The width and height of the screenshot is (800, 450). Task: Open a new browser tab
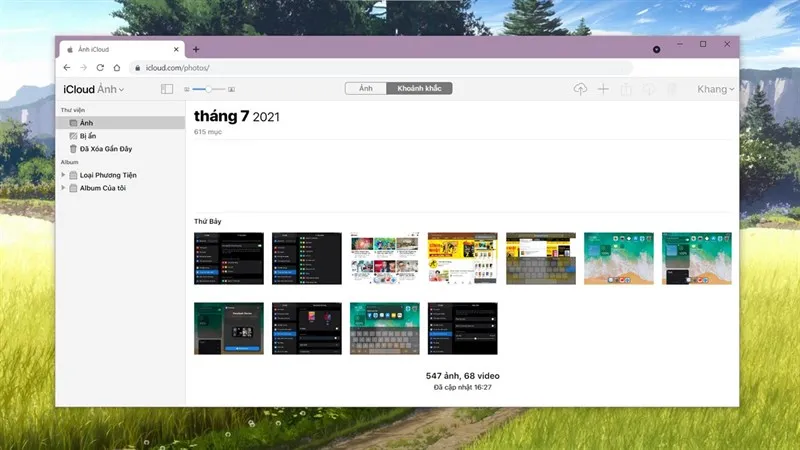196,49
